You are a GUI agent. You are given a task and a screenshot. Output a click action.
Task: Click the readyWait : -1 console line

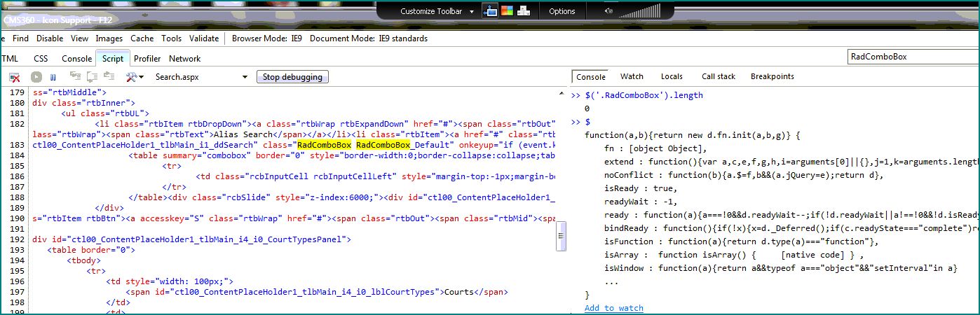tap(639, 202)
